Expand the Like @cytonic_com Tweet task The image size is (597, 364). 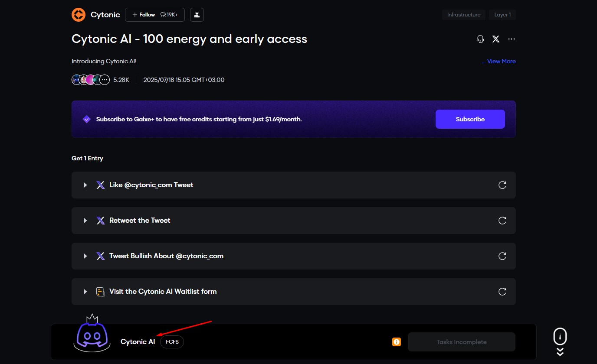tap(85, 185)
